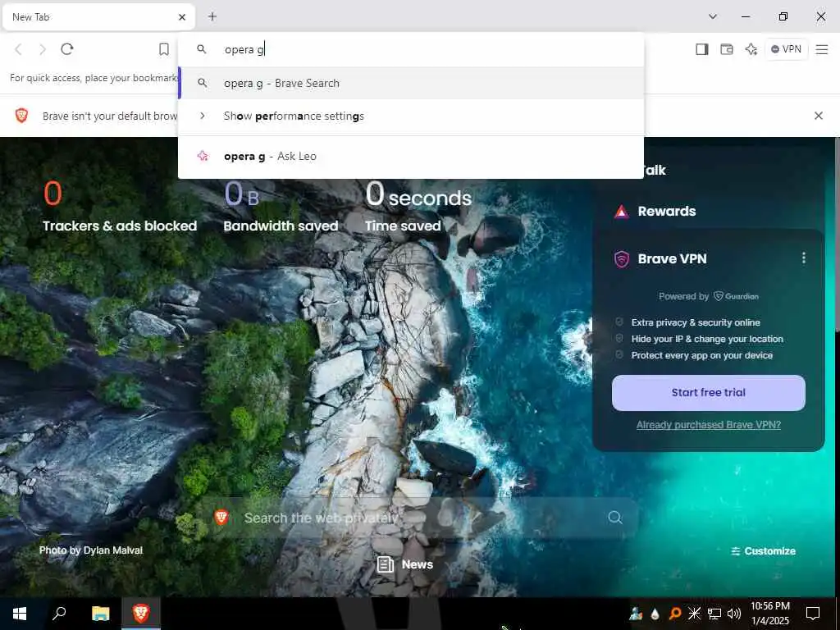Click the magnifier icon in page search box
Viewport: 840px width, 630px height.
(x=615, y=518)
